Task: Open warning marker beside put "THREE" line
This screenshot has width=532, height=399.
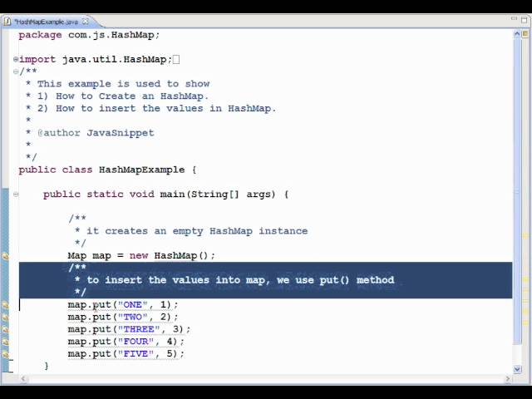Action: pyautogui.click(x=6, y=330)
